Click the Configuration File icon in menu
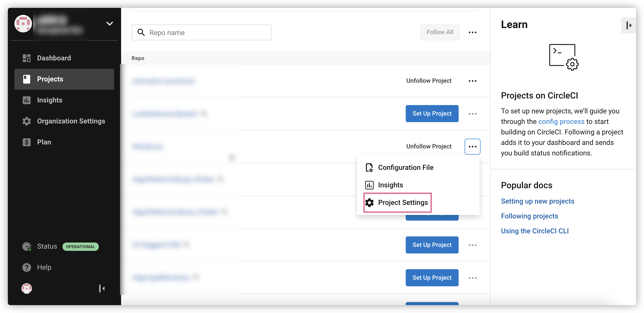 (369, 167)
